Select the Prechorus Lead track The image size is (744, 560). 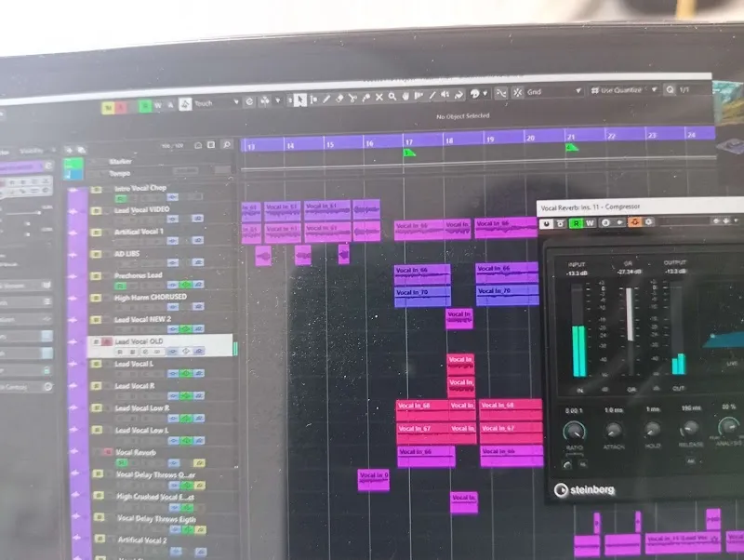[x=138, y=275]
